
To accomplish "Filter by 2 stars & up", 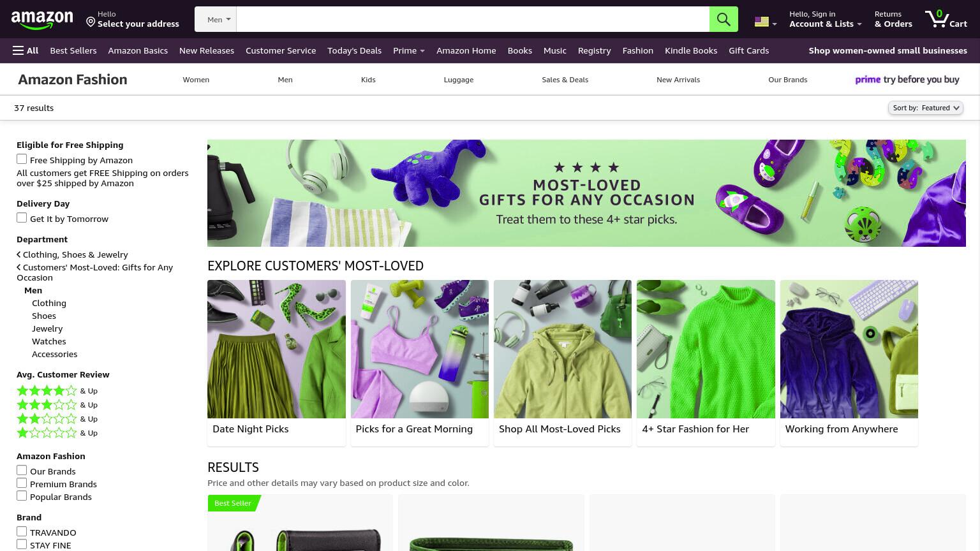I will point(57,419).
